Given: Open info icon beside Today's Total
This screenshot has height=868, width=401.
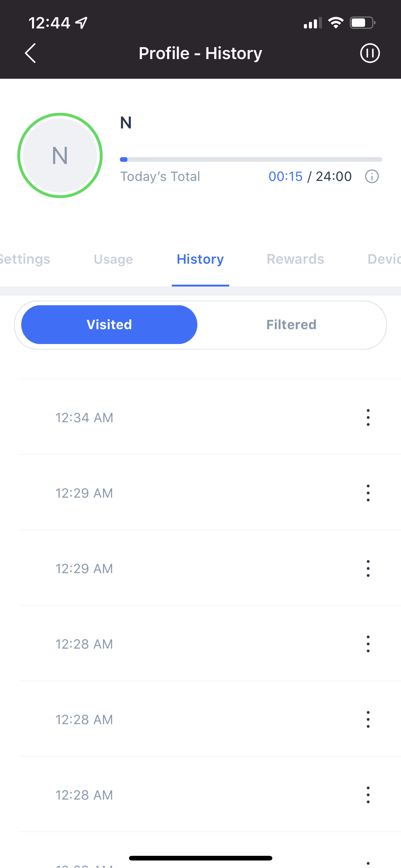Looking at the screenshot, I should click(372, 176).
